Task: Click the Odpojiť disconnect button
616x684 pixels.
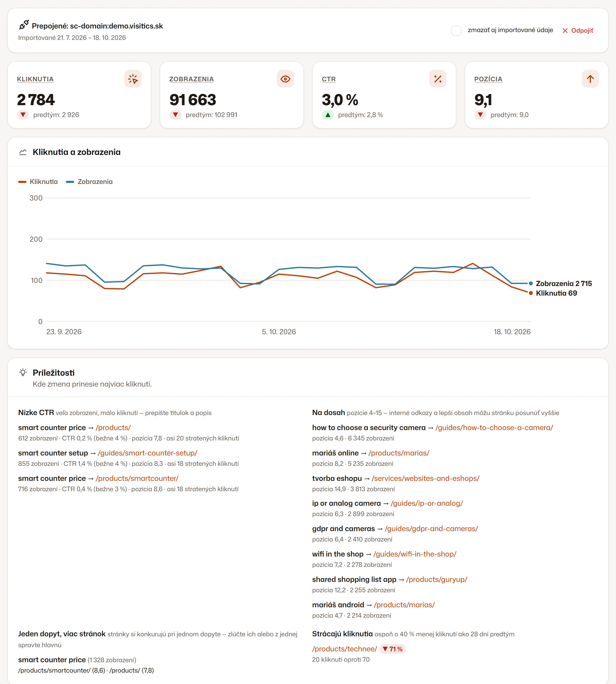Action: pyautogui.click(x=578, y=31)
